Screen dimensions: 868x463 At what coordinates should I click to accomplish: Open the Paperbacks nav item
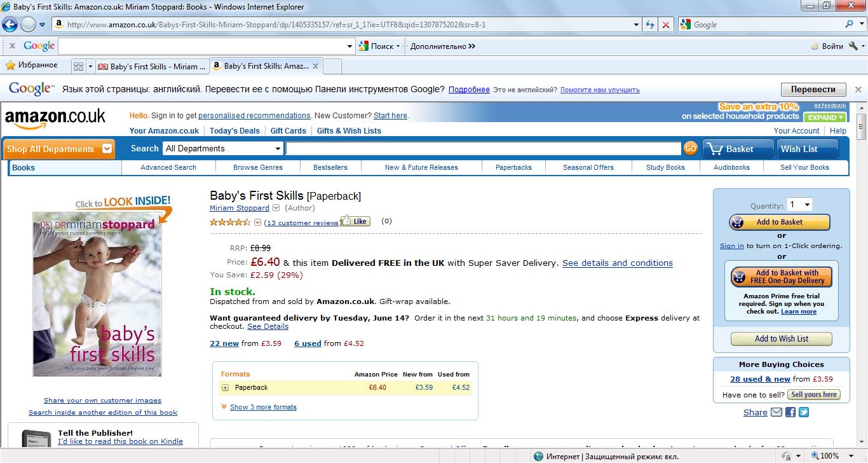click(x=514, y=167)
